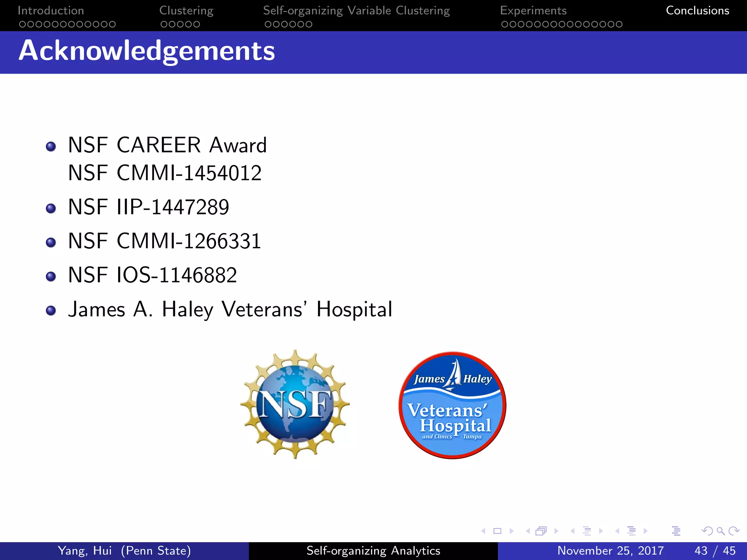Go to previous slide arrow
Viewport: 747px width, 560px height.
483,531
